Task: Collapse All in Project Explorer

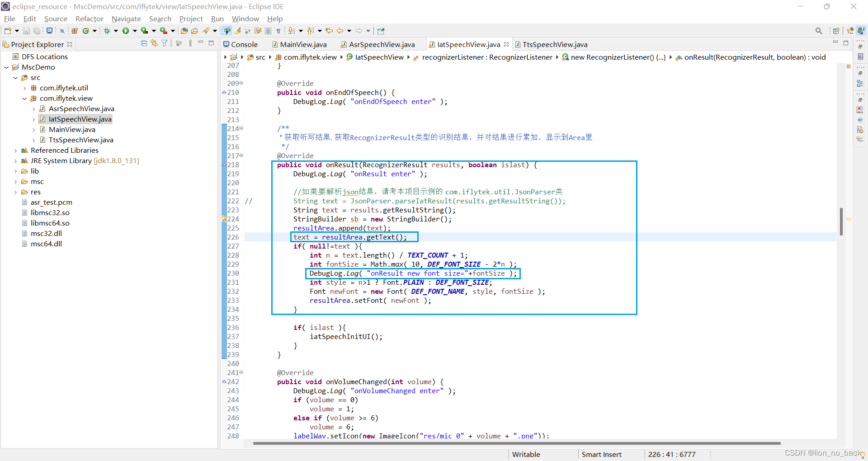Action: tap(144, 43)
